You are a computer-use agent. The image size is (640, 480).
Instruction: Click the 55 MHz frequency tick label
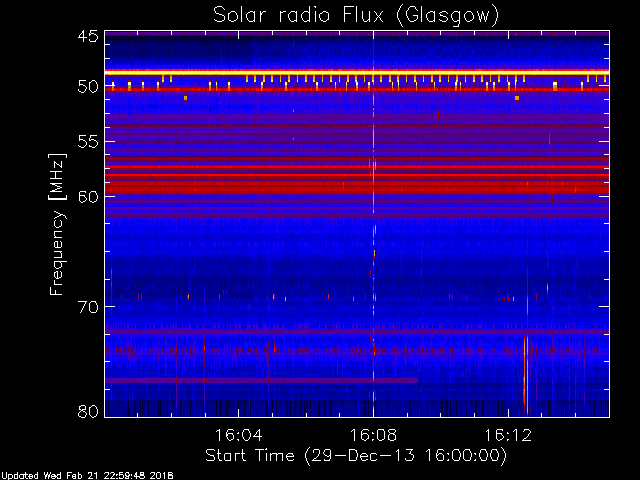pyautogui.click(x=88, y=142)
